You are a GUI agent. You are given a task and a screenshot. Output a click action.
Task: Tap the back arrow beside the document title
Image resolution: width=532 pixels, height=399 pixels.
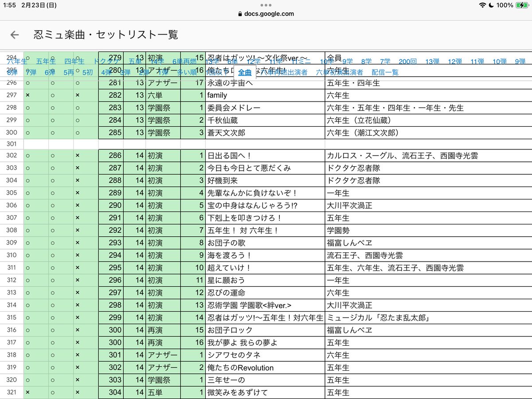(x=15, y=35)
